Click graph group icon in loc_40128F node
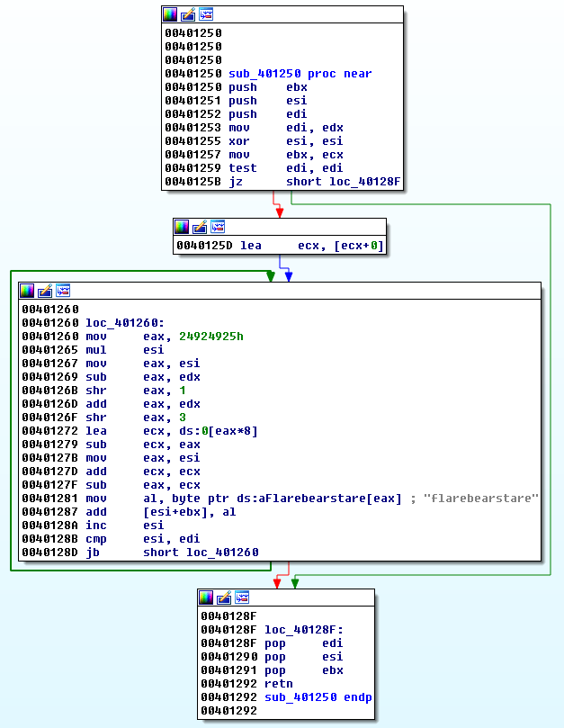 242,598
